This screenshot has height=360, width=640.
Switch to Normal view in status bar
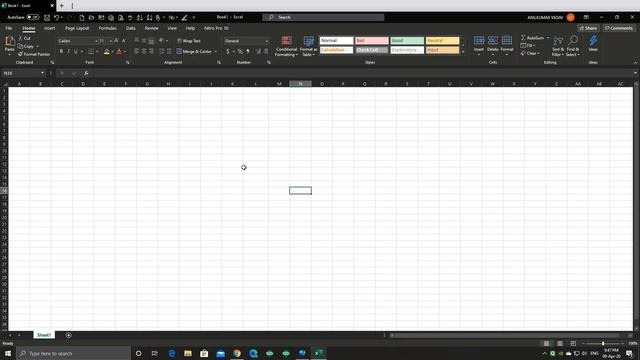coord(547,344)
